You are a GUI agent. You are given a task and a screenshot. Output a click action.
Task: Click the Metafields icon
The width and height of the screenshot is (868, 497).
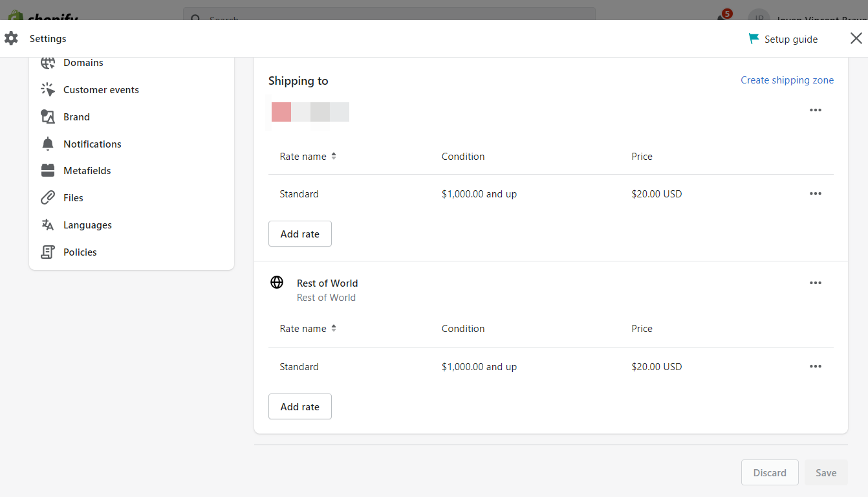tap(48, 171)
